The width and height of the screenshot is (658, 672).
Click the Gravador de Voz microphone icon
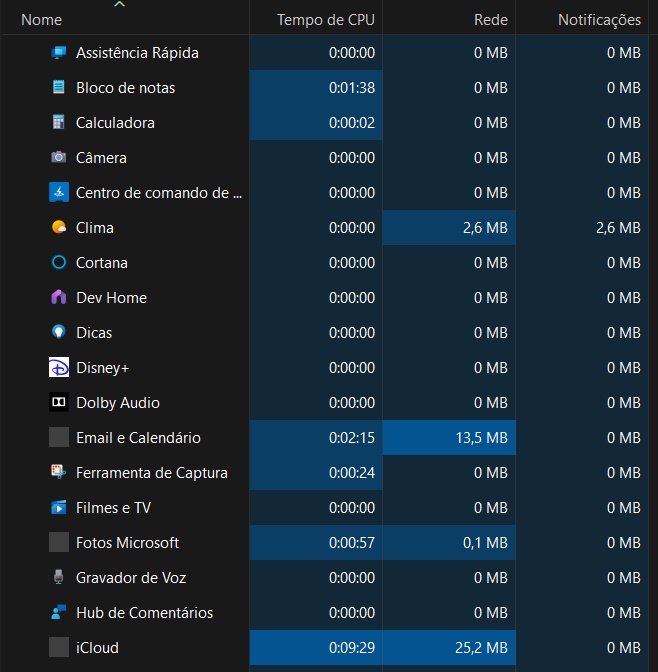pos(59,578)
